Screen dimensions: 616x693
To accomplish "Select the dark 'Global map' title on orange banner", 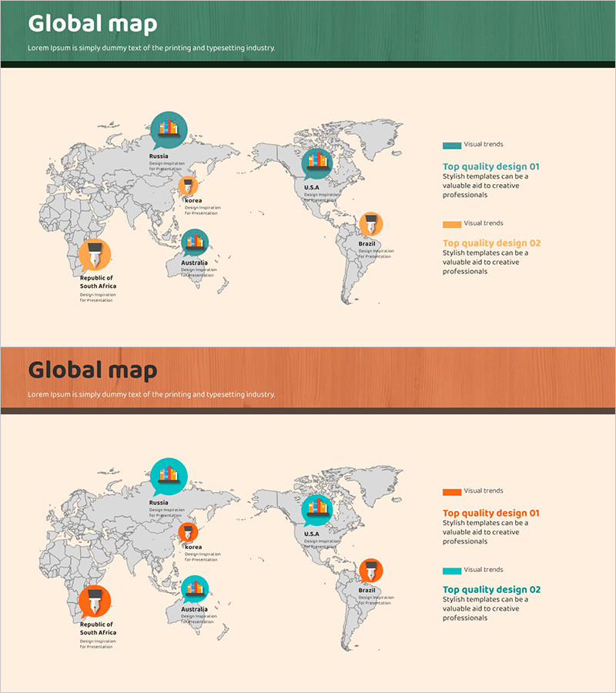I will click(x=92, y=370).
